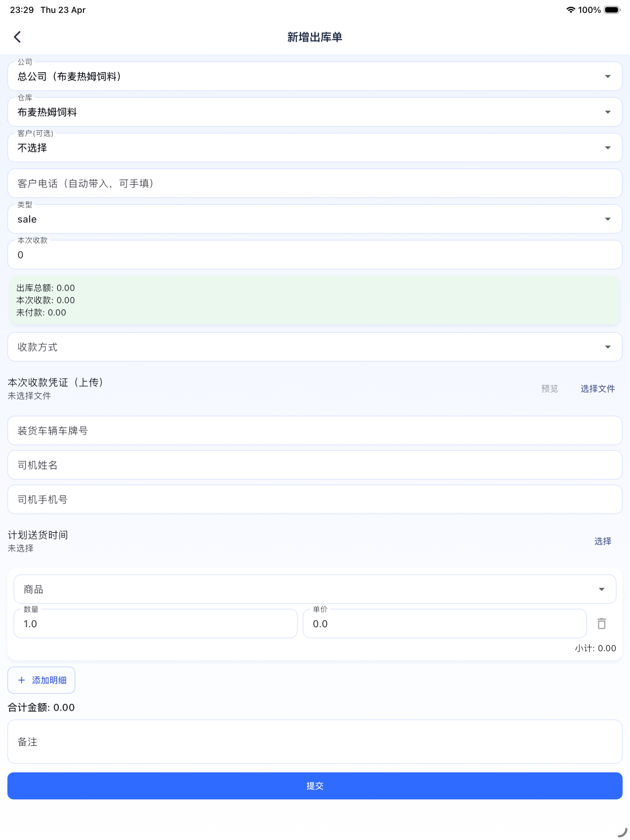Submit the form with 提交 button
Image resolution: width=630 pixels, height=840 pixels.
(x=315, y=786)
